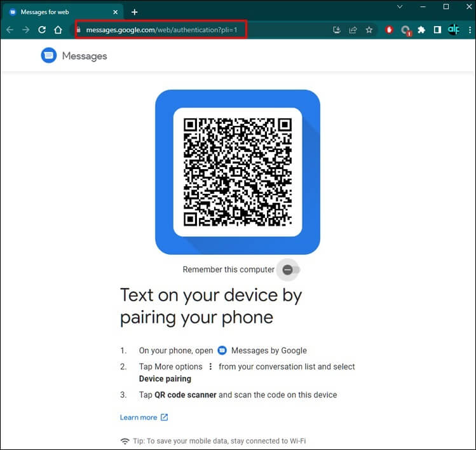Bookmark this page with the star icon
The height and width of the screenshot is (450, 476).
(x=369, y=30)
